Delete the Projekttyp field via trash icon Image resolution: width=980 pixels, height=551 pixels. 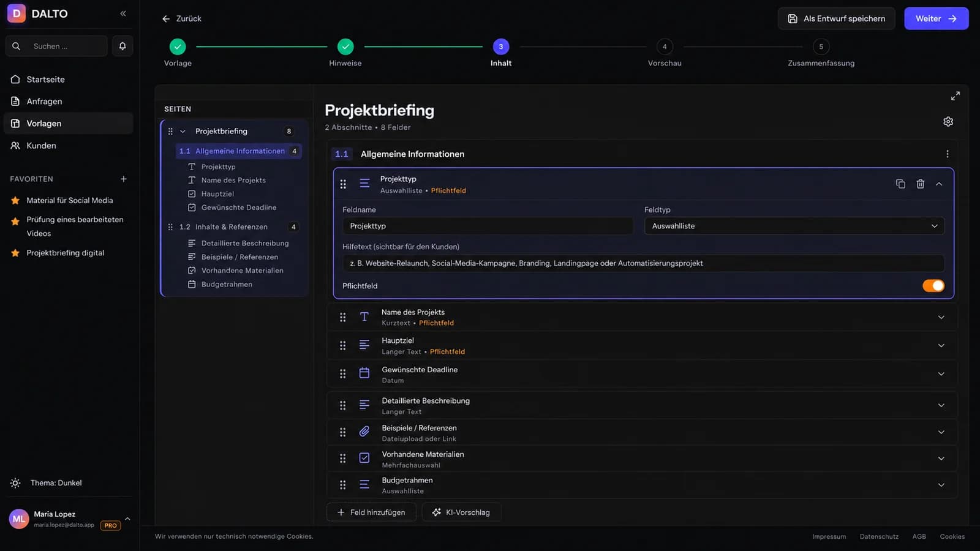(x=920, y=184)
